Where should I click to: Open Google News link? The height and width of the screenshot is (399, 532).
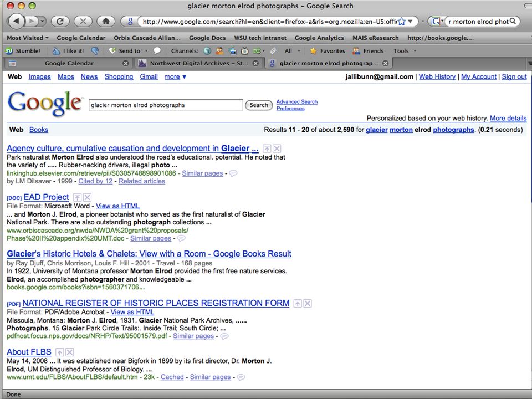[89, 76]
